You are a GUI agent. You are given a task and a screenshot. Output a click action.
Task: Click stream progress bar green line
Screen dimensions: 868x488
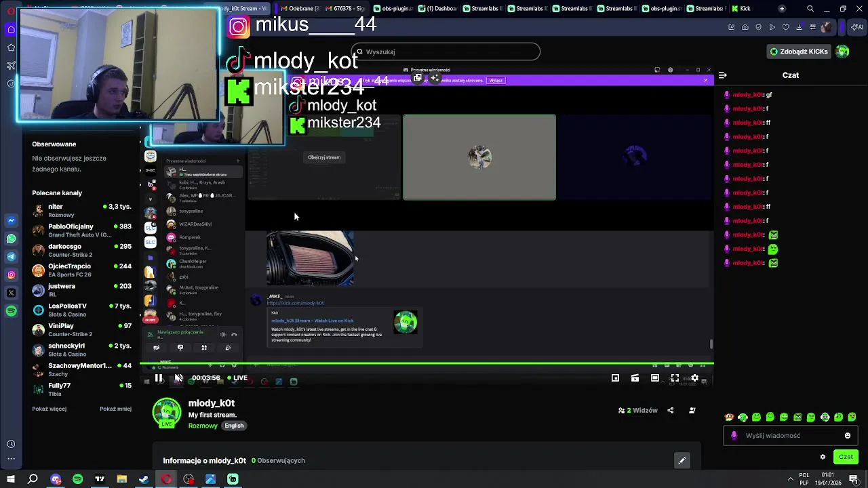click(427, 364)
